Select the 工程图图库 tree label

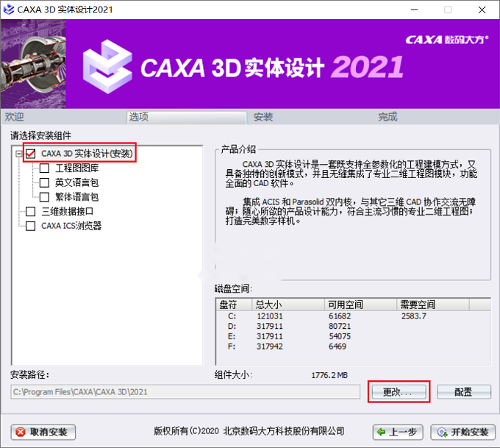(x=77, y=168)
